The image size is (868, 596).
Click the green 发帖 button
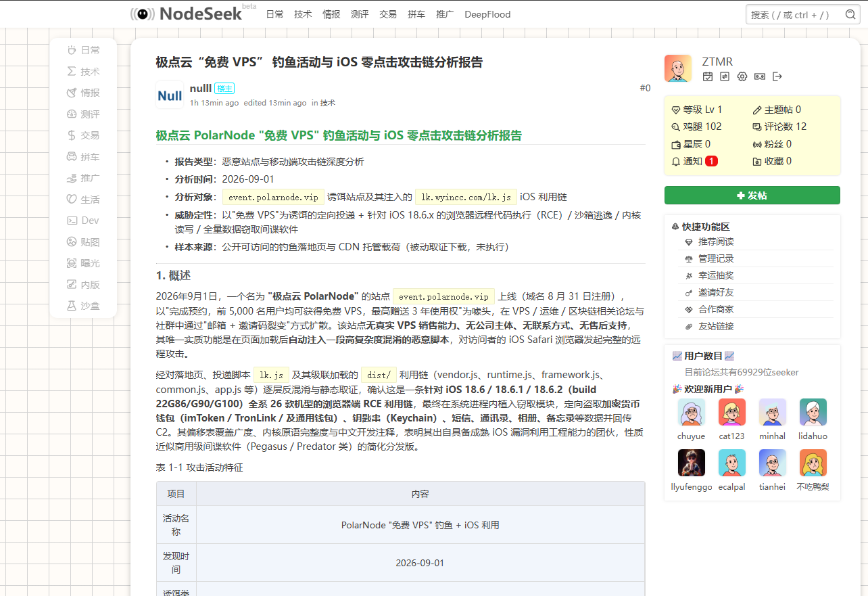(752, 196)
